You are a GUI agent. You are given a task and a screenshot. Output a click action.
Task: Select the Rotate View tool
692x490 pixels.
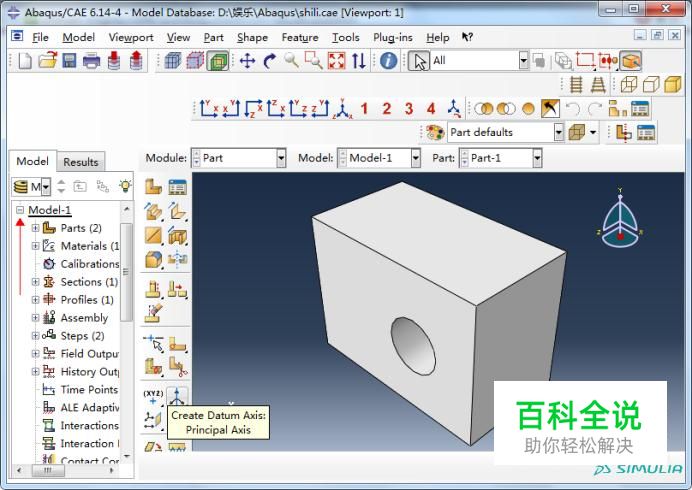tap(269, 60)
